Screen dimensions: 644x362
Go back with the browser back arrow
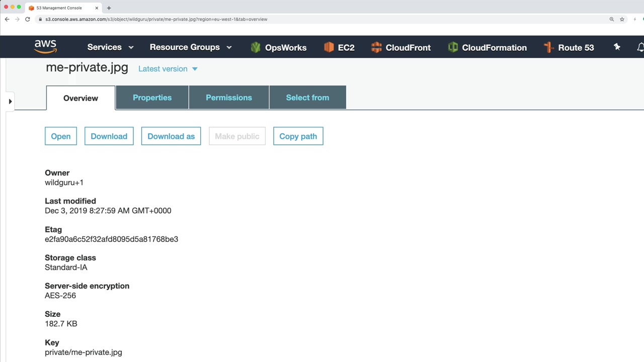click(7, 19)
